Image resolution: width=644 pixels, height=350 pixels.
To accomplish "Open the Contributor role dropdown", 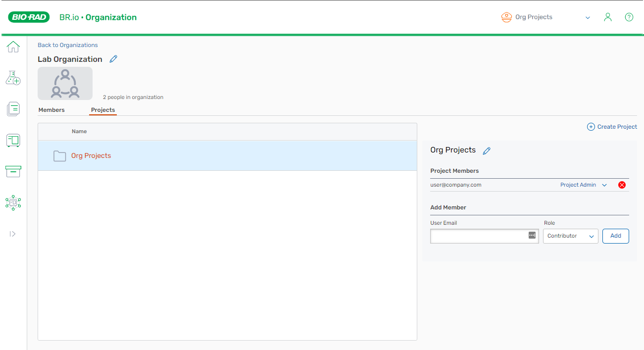I will point(570,236).
